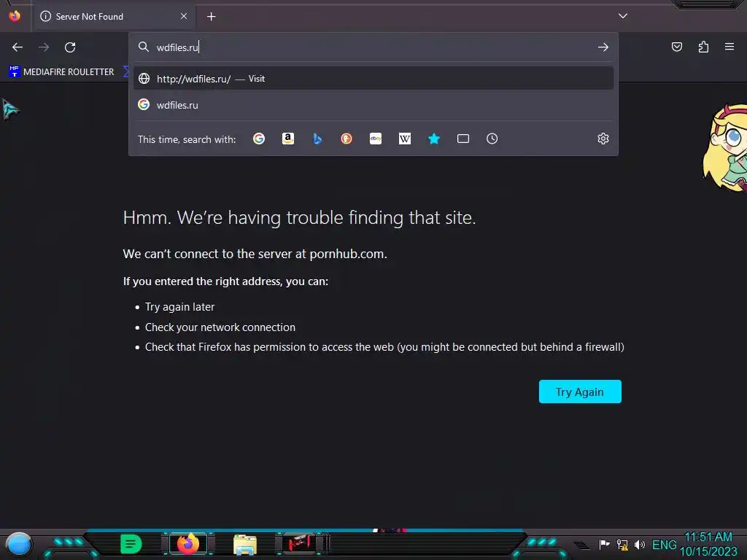Open the Extensions puzzle icon
The width and height of the screenshot is (747, 560).
click(703, 47)
